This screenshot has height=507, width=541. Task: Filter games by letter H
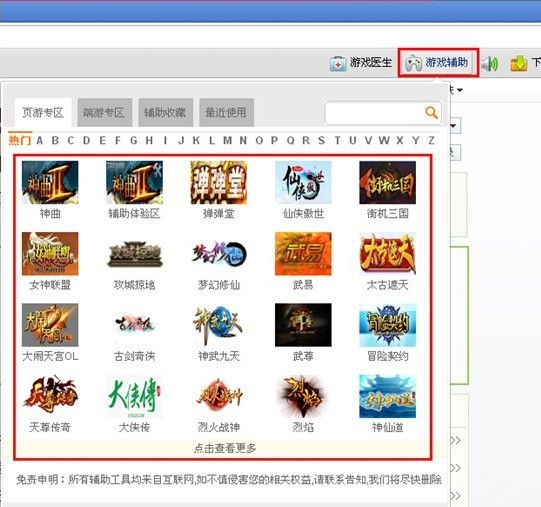click(x=149, y=140)
